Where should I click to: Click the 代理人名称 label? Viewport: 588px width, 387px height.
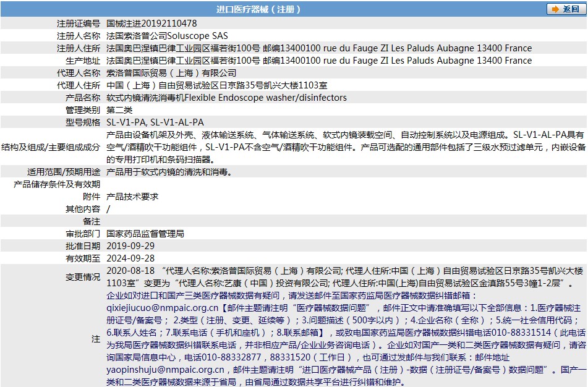(x=79, y=73)
